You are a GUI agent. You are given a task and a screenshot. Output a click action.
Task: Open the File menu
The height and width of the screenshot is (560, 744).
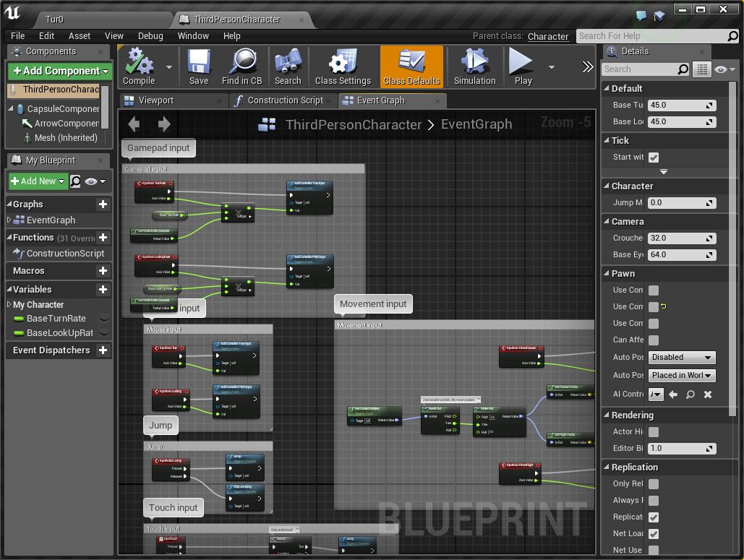tap(17, 35)
